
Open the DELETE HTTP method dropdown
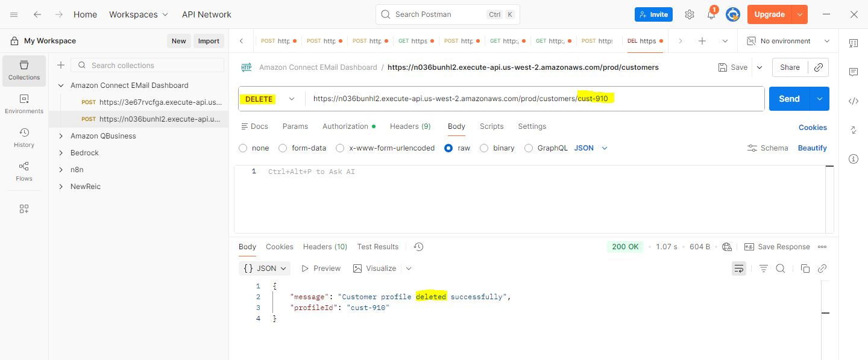[269, 99]
